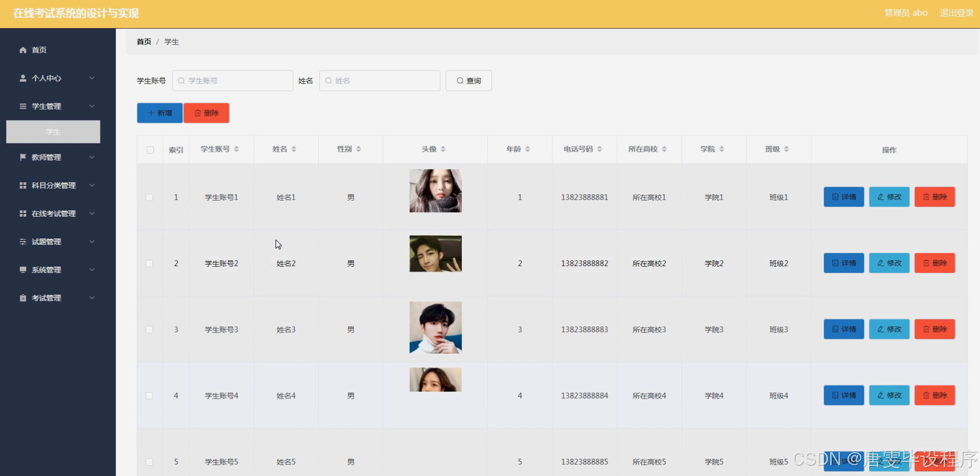Sort by 电话号码 column arrows
The image size is (980, 476).
[599, 149]
